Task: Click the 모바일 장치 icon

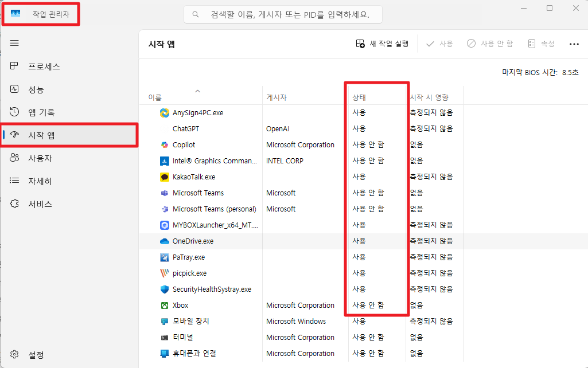Action: (x=164, y=322)
